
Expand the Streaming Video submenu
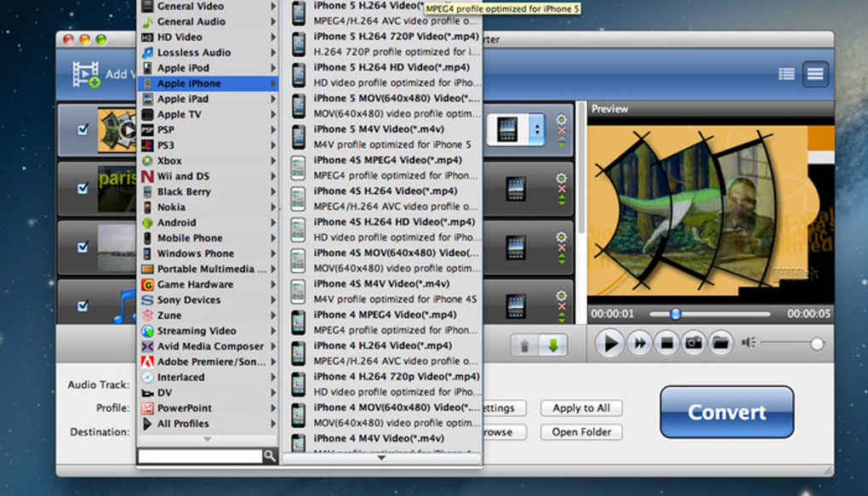pos(208,331)
